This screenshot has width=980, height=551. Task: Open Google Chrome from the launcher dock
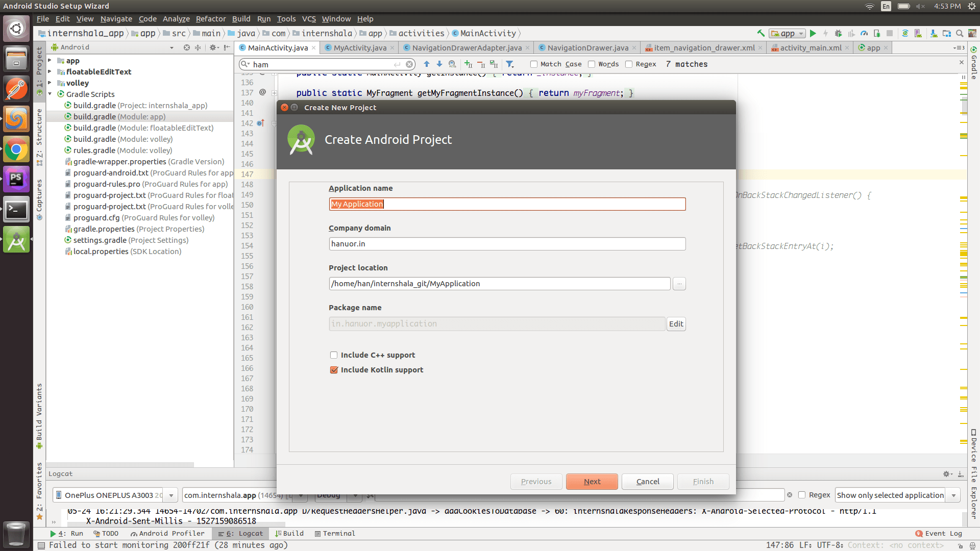tap(16, 149)
